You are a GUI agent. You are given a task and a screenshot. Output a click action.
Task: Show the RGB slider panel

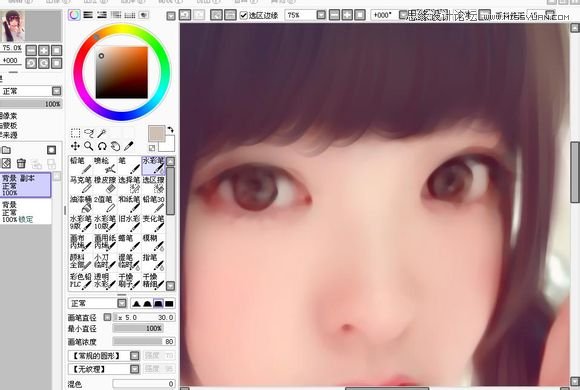[88, 15]
